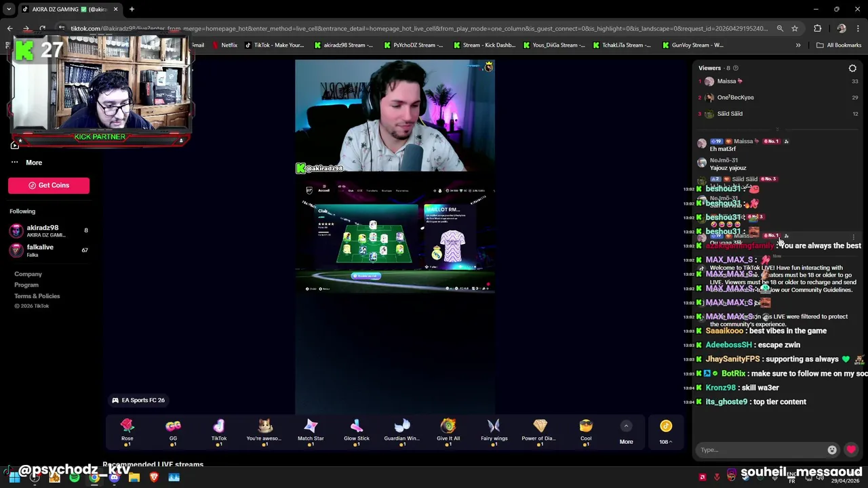Viewport: 868px width, 488px height.
Task: Open the tab search dropdown arrow
Action: click(8, 9)
